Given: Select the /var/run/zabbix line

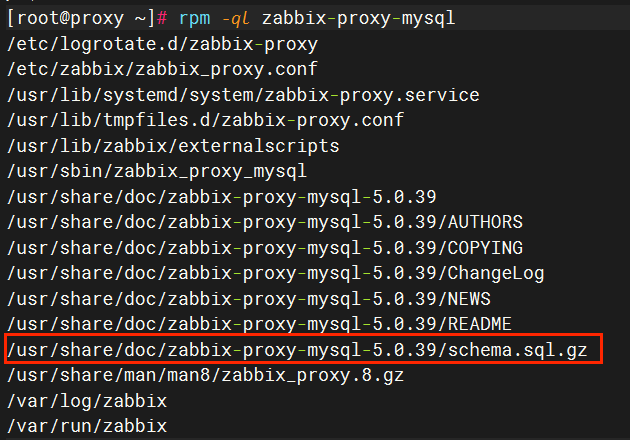Looking at the screenshot, I should click(x=87, y=426).
